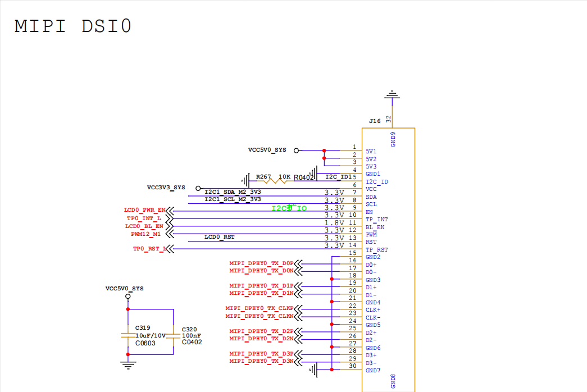Viewport: 587px width, 392px height.
Task: Click the MIPI_DPHY0_TX_D0P label
Action: tap(261, 263)
